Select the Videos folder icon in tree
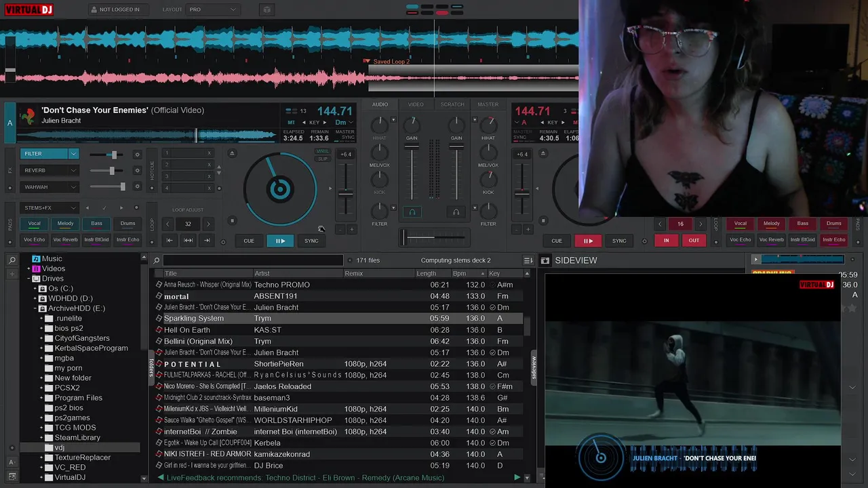Viewport: 868px width, 488px height. (36, 268)
